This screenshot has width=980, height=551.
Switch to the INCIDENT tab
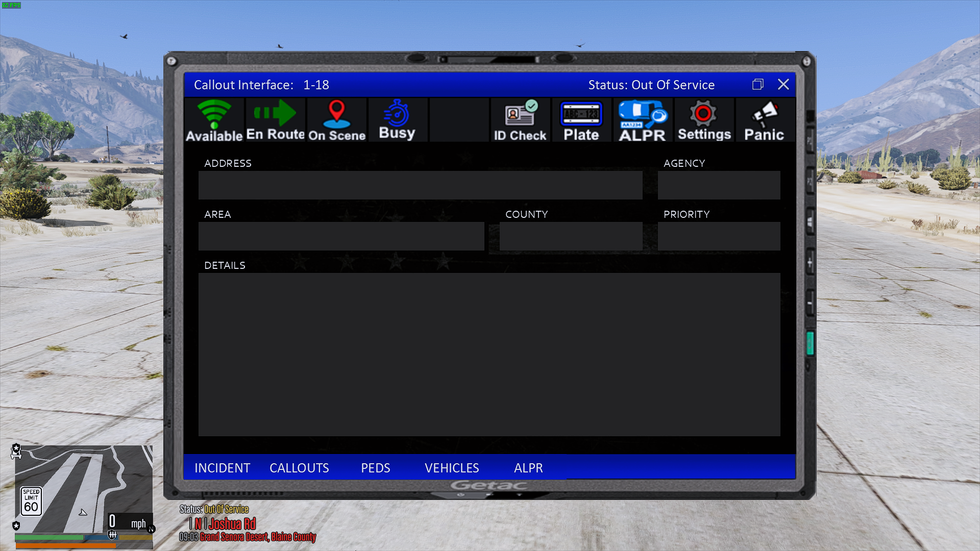(222, 468)
